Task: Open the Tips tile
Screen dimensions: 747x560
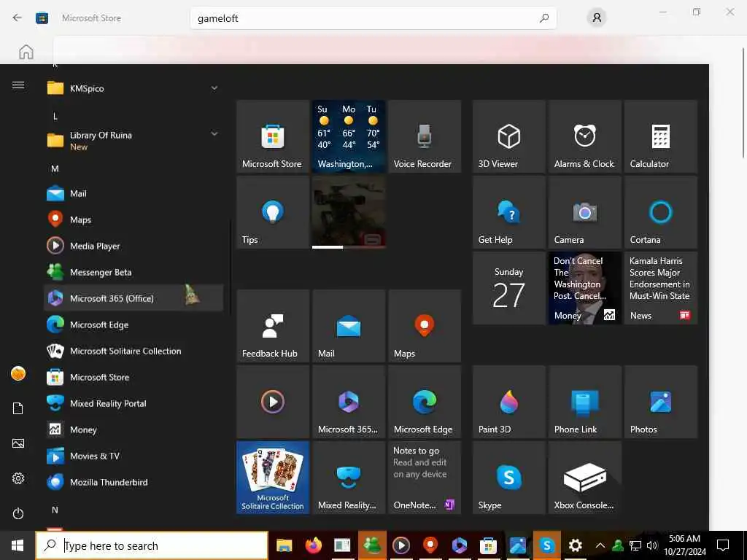Action: pyautogui.click(x=273, y=212)
